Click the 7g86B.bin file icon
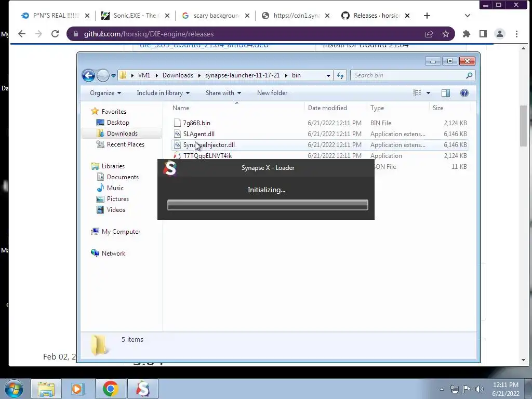Image resolution: width=532 pixels, height=399 pixels. click(177, 123)
